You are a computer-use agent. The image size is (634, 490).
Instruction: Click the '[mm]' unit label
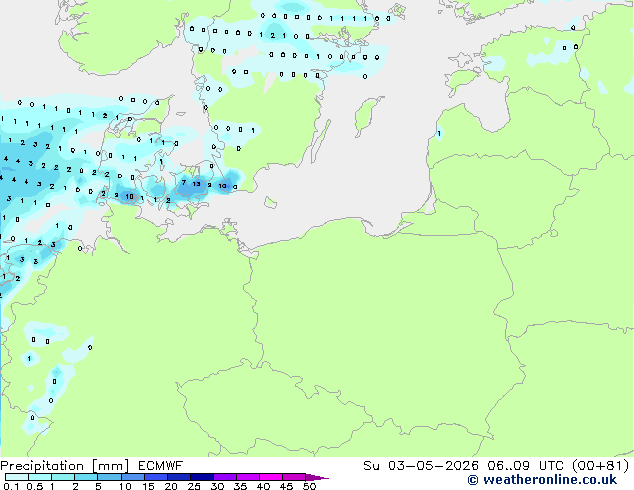pos(110,466)
